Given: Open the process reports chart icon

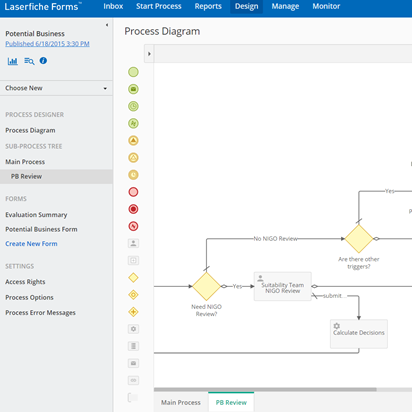Looking at the screenshot, I should pyautogui.click(x=13, y=61).
